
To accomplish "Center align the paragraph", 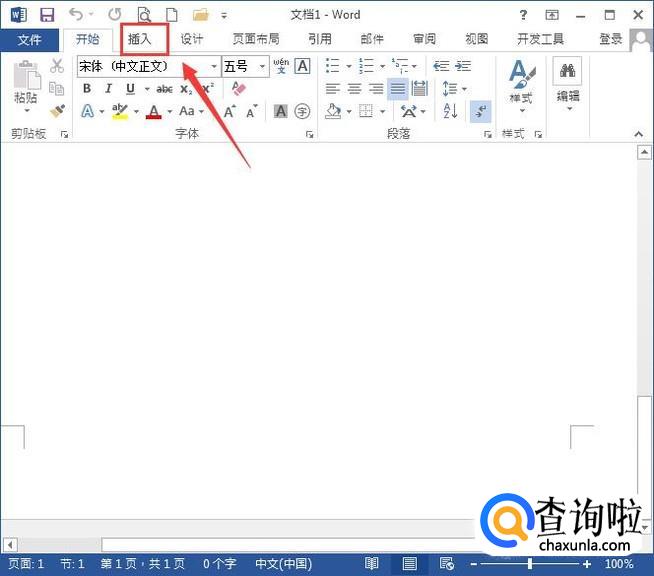I will (x=355, y=88).
